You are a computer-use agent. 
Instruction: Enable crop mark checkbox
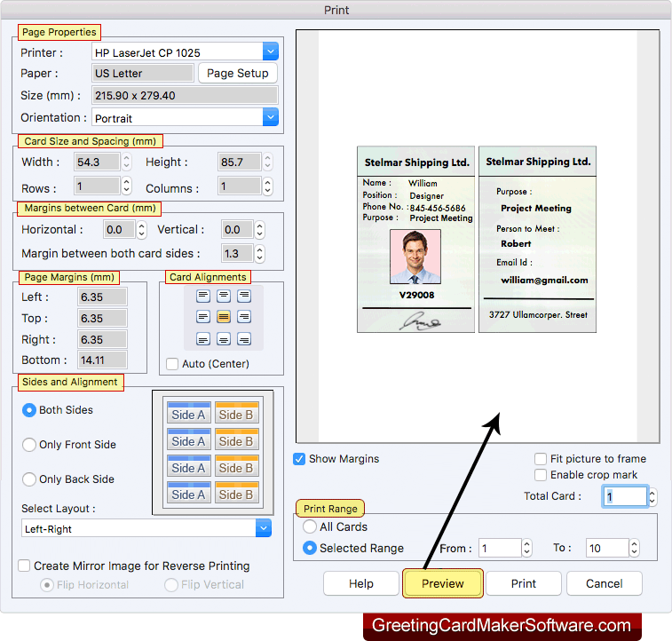[x=541, y=475]
